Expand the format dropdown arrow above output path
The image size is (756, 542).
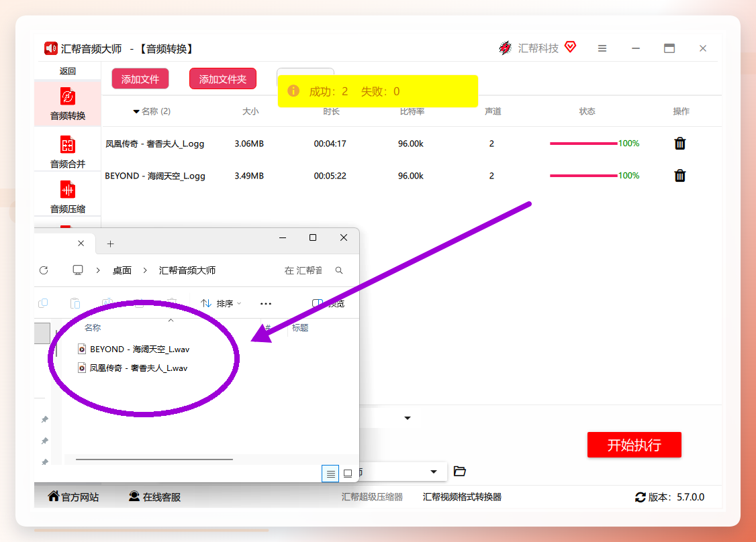click(x=408, y=418)
